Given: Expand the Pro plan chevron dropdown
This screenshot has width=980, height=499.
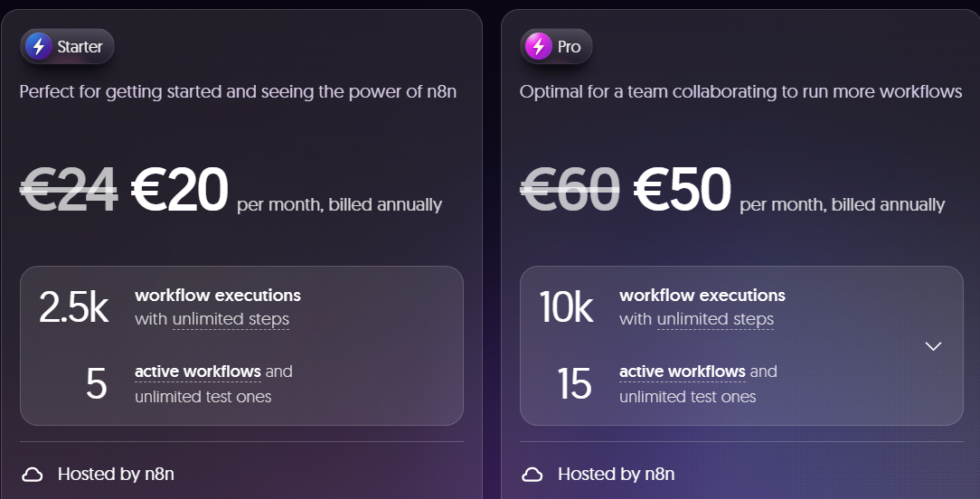Looking at the screenshot, I should [x=933, y=346].
